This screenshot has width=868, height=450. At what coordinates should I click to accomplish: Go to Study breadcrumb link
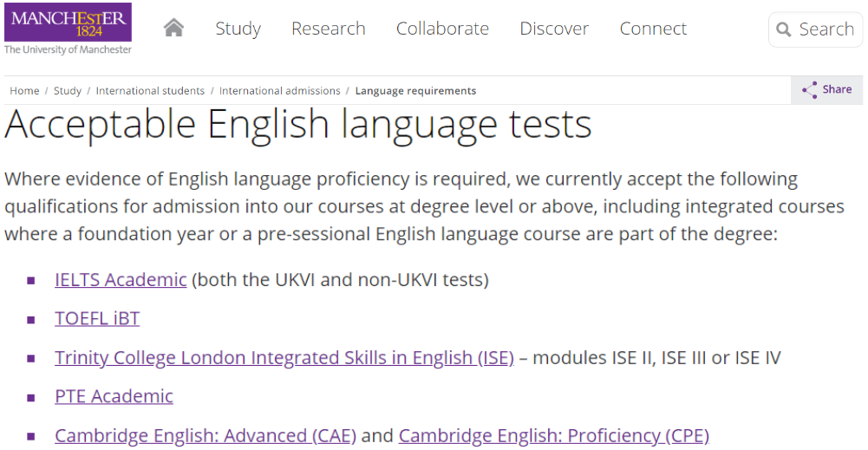coord(68,91)
